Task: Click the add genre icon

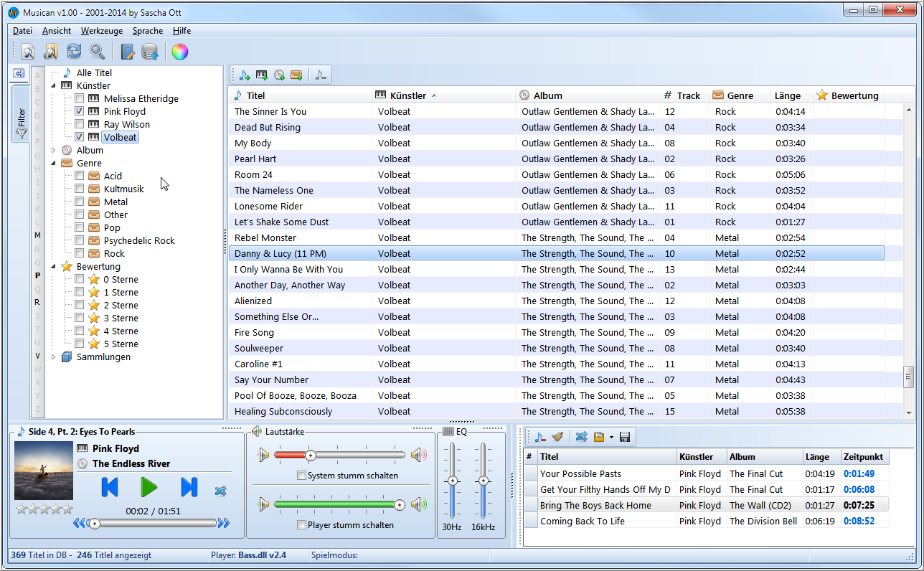Action: [x=296, y=75]
